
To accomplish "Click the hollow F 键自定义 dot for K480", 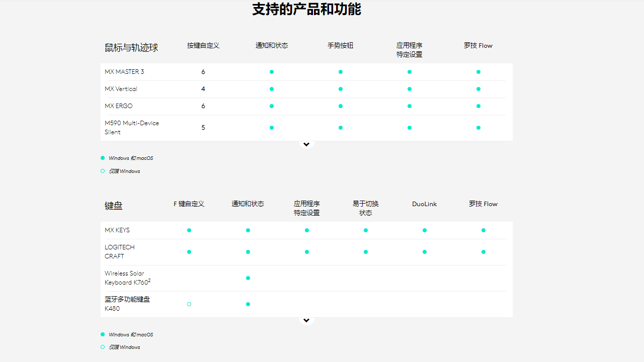I will click(x=189, y=304).
